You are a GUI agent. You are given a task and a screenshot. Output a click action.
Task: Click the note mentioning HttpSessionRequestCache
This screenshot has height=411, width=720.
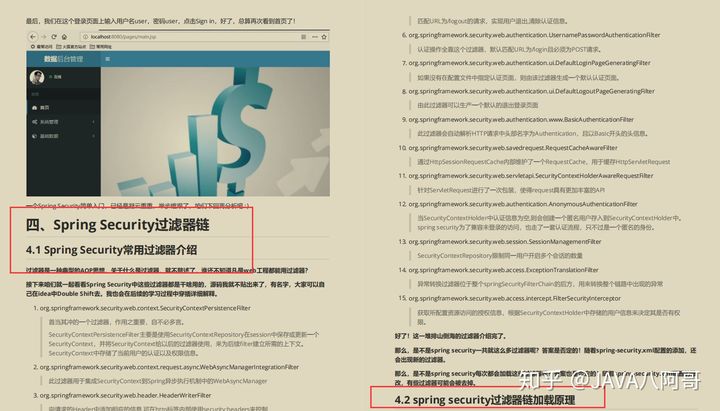point(544,162)
